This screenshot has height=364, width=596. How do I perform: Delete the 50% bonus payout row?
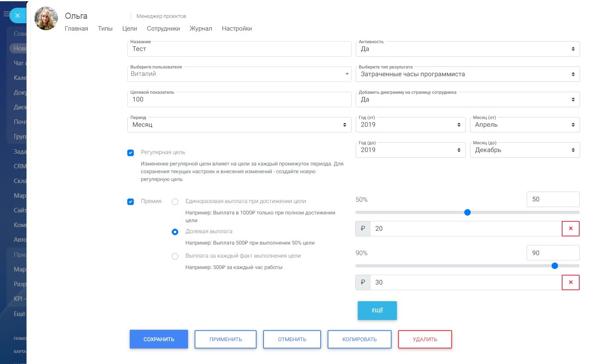pos(570,229)
